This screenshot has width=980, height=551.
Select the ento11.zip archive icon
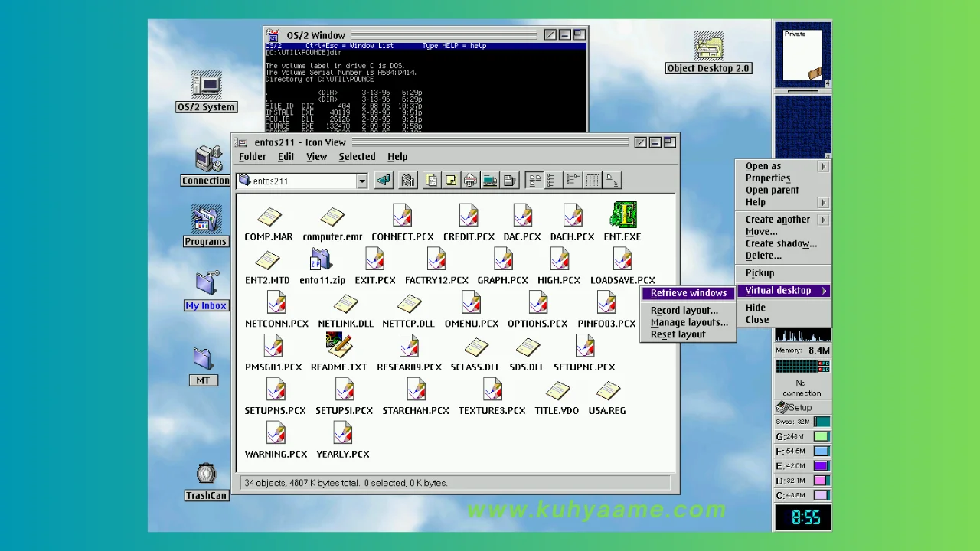click(322, 261)
